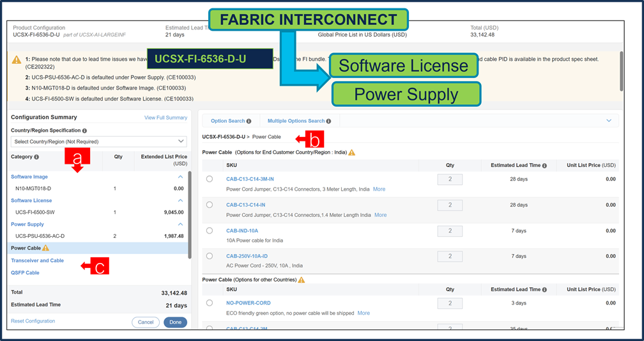Click info icon beside Country/Region Specification
This screenshot has width=644, height=341.
pyautogui.click(x=84, y=131)
